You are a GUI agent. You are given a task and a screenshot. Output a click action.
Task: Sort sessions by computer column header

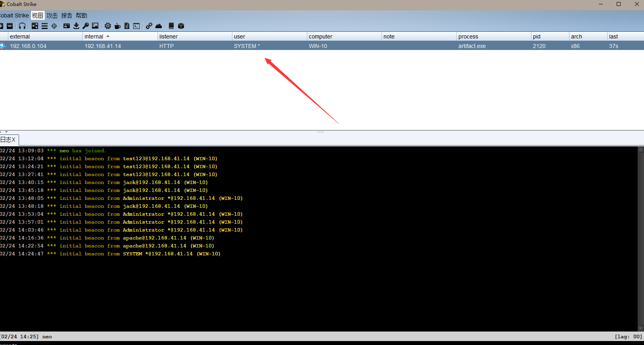pos(344,36)
